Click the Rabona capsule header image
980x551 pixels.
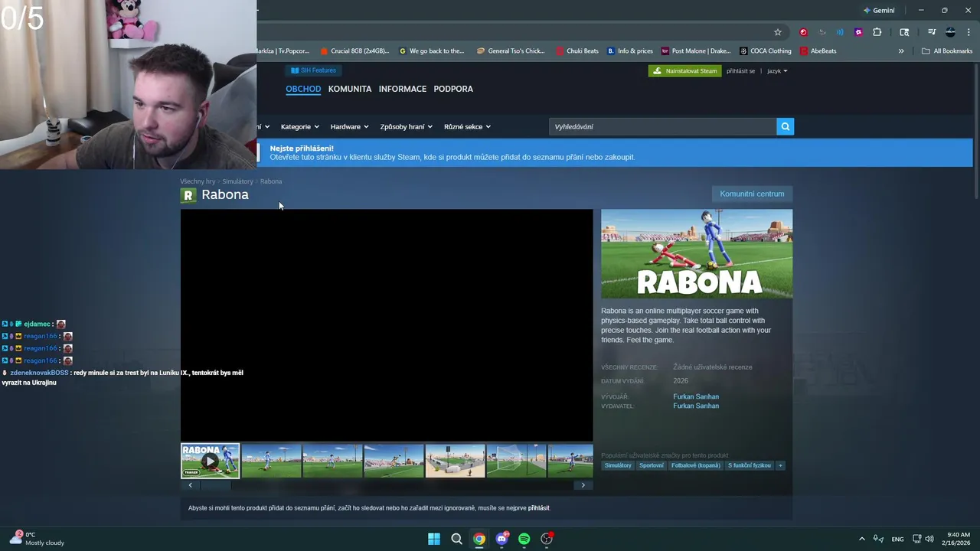[x=697, y=254]
